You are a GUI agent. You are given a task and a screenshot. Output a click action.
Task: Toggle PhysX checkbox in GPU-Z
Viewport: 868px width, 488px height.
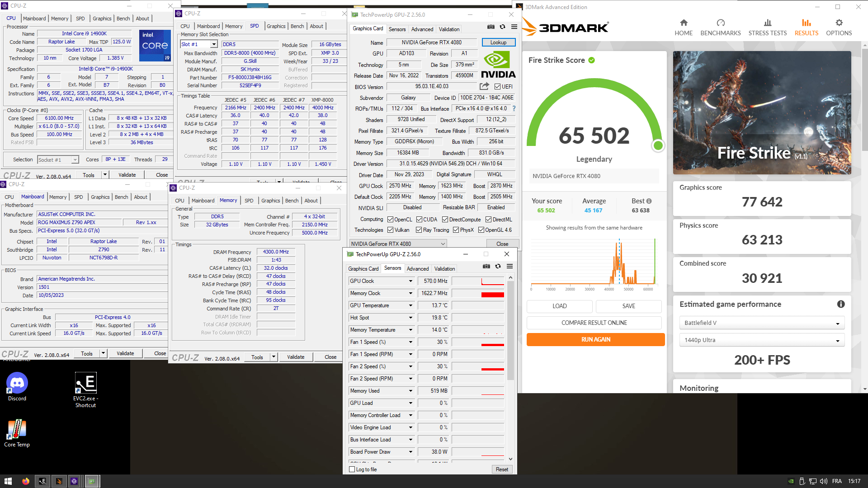(456, 230)
